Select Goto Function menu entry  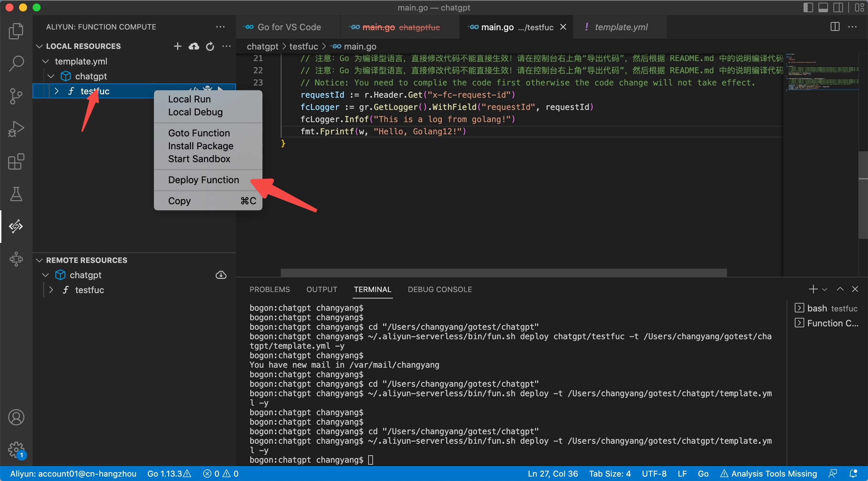coord(208,133)
